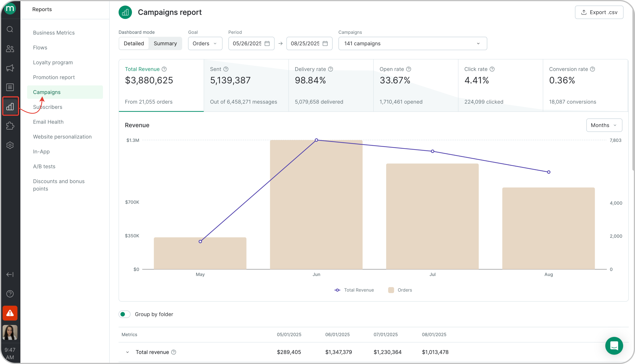
Task: Open the customers people icon
Action: tap(10, 49)
